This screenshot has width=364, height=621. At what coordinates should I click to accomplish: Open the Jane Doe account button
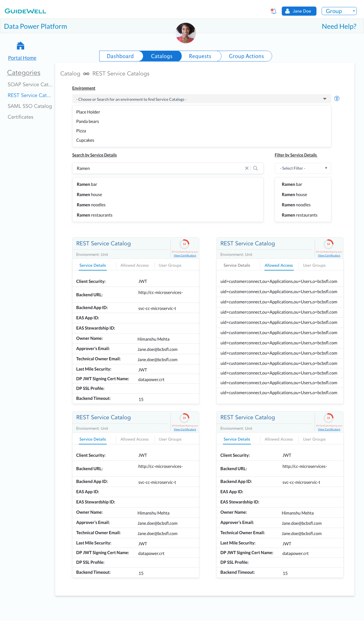(299, 11)
